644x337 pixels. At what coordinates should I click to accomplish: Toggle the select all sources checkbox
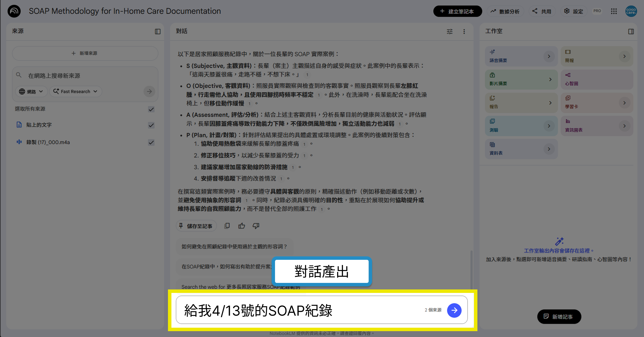pos(151,109)
